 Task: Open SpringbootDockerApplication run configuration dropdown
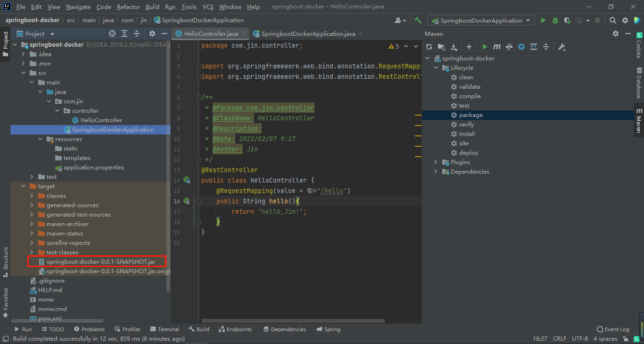[x=481, y=20]
